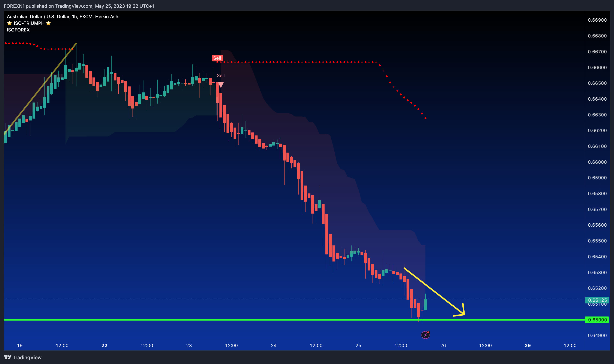Click the date label 29 on time axis
This screenshot has width=614, height=364.
pos(528,345)
